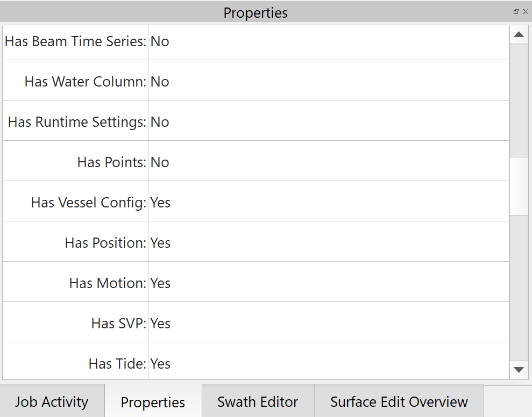Image resolution: width=532 pixels, height=417 pixels.
Task: Click the Has Points value field
Action: coord(160,162)
